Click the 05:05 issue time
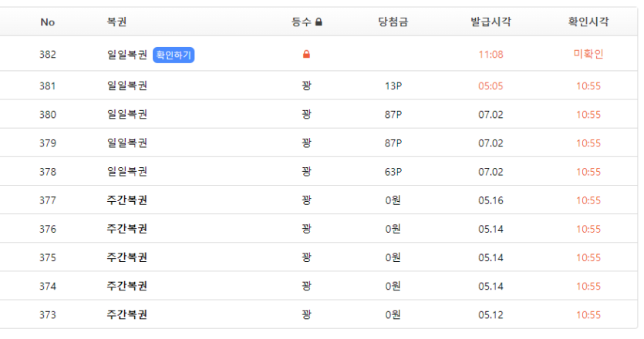 click(491, 86)
